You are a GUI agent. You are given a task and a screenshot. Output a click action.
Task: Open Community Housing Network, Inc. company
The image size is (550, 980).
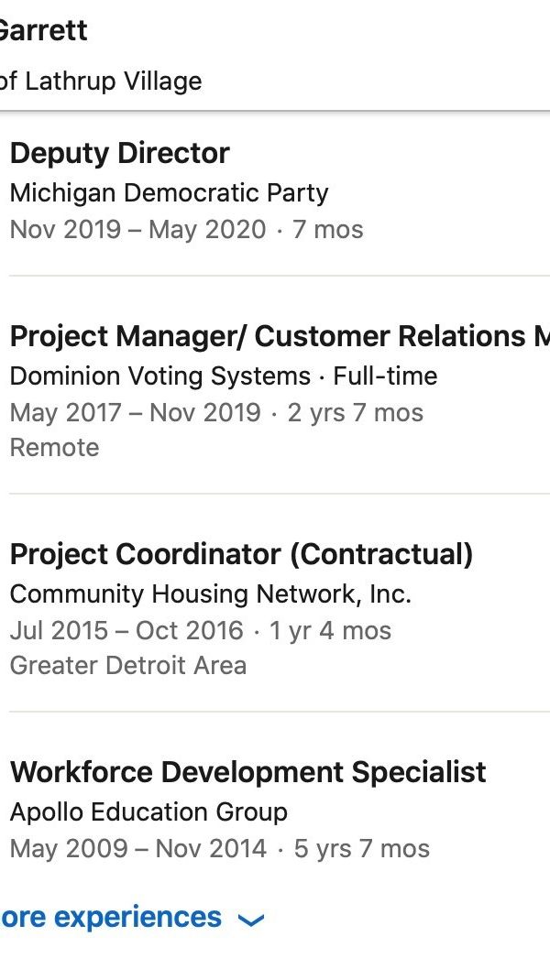[x=210, y=594]
